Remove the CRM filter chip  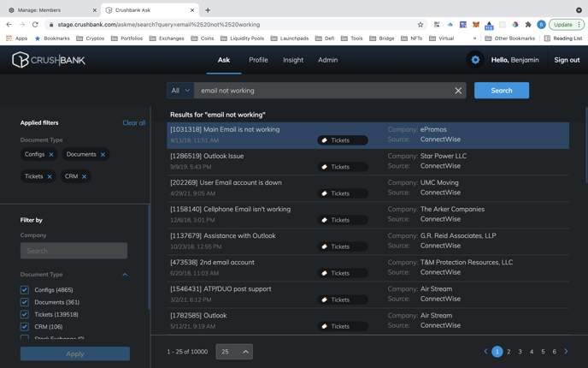pyautogui.click(x=85, y=176)
